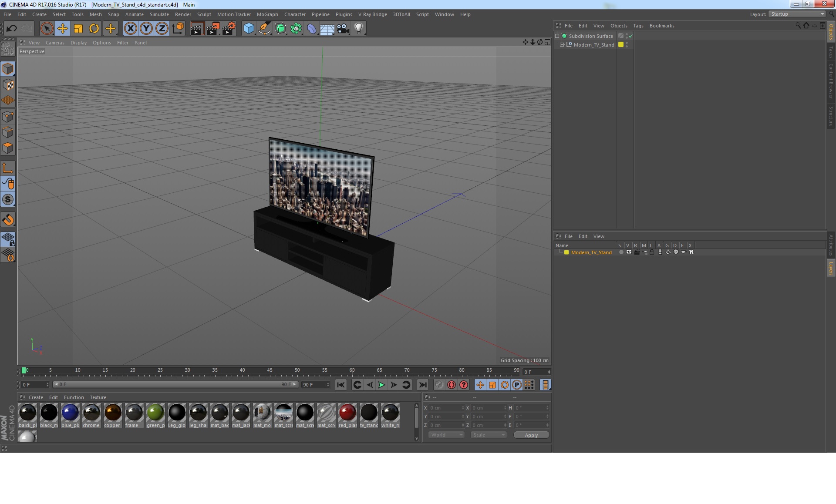Select the Objects vertical side tab
The height and width of the screenshot is (504, 836).
[x=831, y=32]
